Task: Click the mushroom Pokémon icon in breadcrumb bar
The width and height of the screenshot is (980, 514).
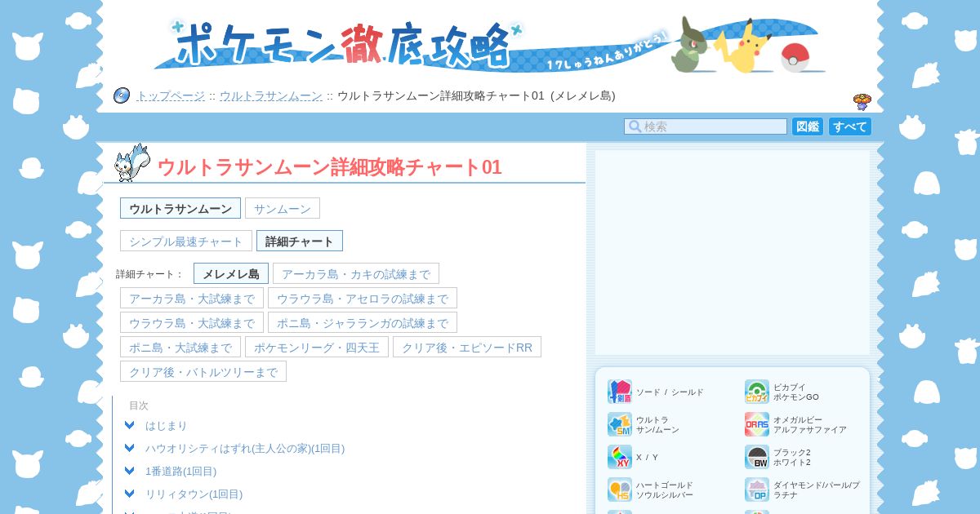Action: pos(862,102)
